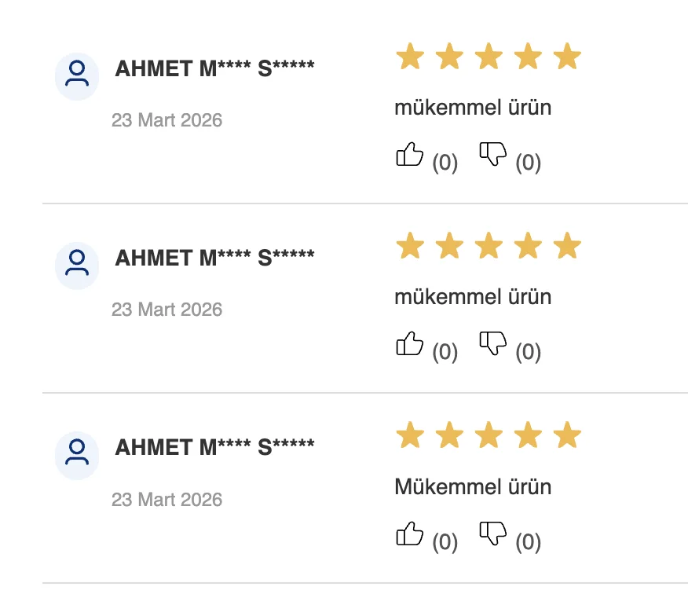
Task: Upvote the third review (capitalized Mükemmel ürün)
Action: (409, 534)
